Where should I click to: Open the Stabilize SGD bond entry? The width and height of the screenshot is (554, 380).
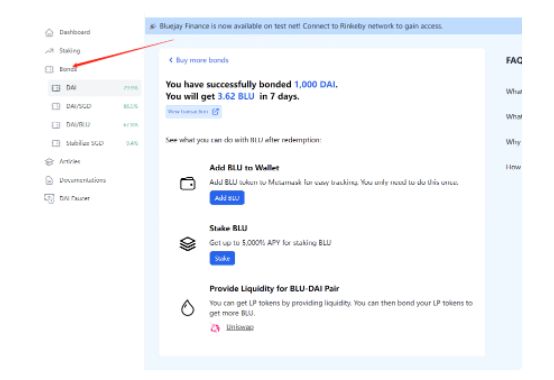[95, 143]
